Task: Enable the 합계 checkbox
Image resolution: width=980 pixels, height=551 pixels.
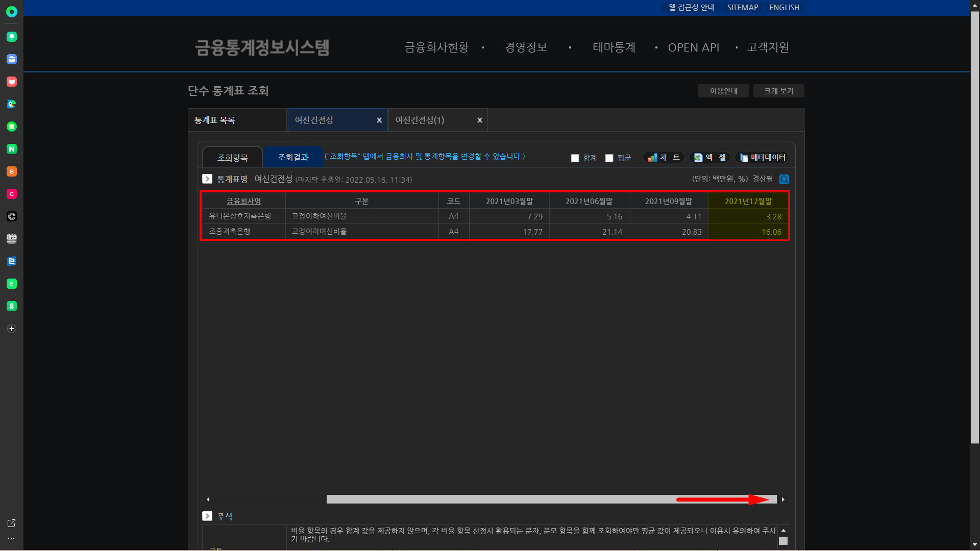Action: (x=575, y=158)
